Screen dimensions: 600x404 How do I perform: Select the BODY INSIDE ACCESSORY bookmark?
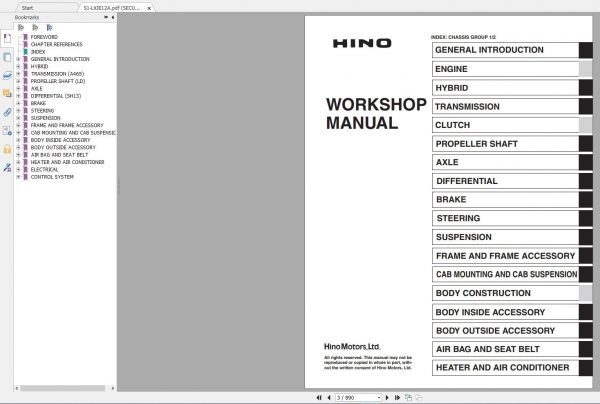tap(60, 140)
